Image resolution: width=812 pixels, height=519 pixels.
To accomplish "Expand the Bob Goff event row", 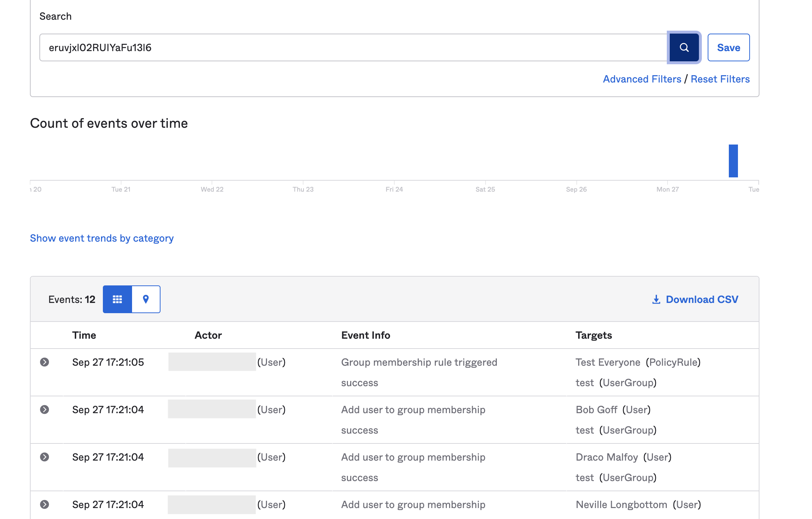I will tap(45, 410).
